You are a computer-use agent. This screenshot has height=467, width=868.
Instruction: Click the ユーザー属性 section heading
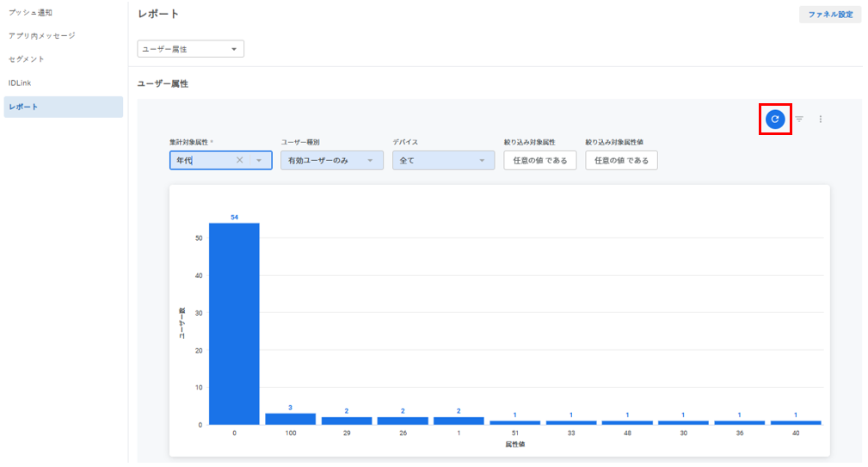163,83
